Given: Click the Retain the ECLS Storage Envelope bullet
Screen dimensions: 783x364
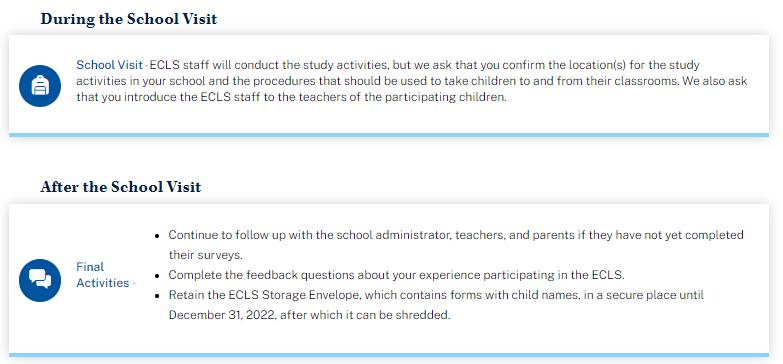Looking at the screenshot, I should [436, 305].
